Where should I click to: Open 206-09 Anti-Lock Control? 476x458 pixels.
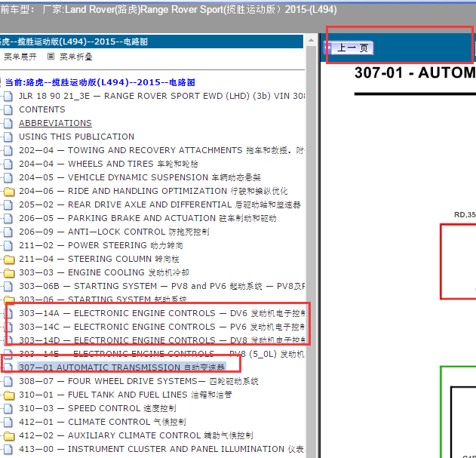tap(114, 232)
